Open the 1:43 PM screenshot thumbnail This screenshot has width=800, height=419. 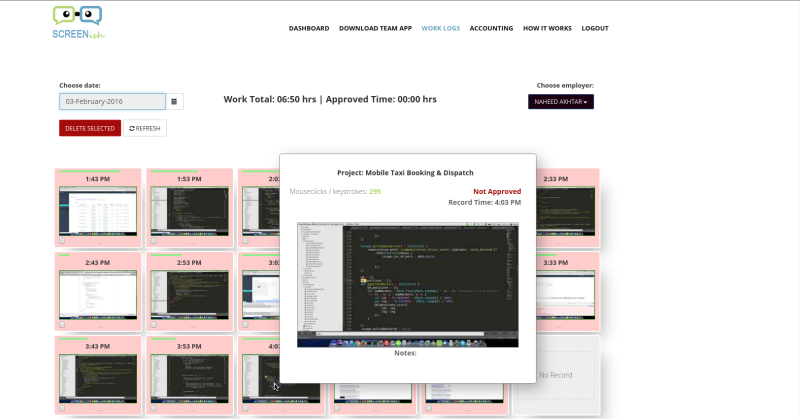pos(98,211)
